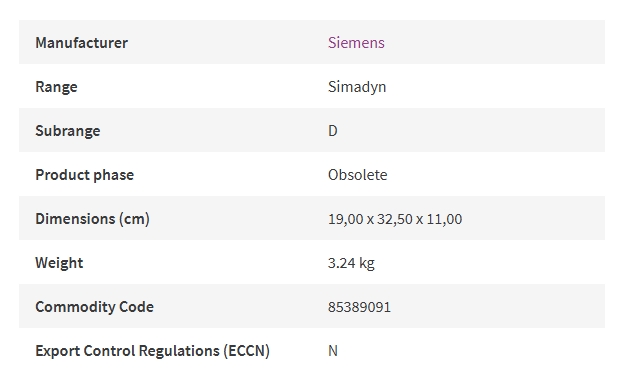Click the empty area of the Commodity Code row
624x382 pixels.
[497, 306]
